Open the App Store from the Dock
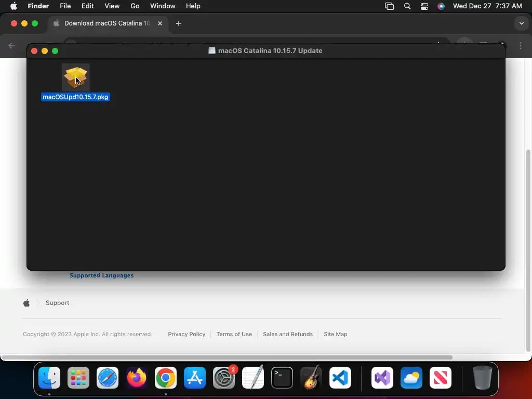 (195, 378)
